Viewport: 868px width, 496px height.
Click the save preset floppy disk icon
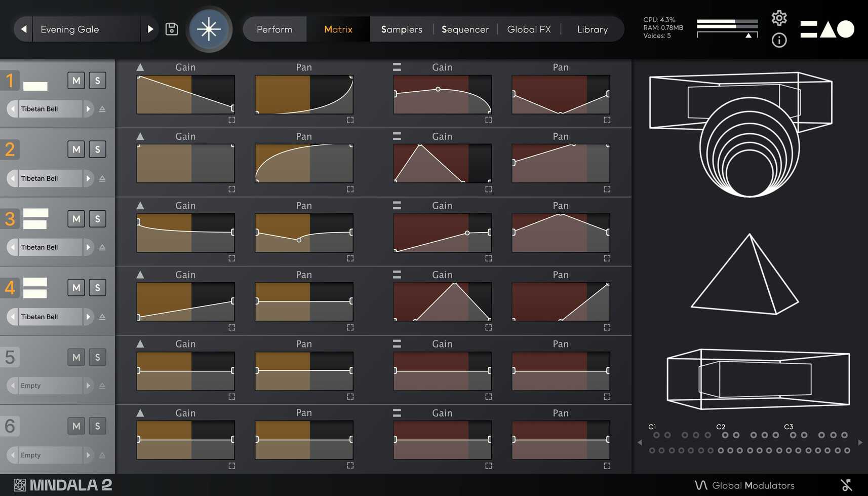tap(172, 29)
